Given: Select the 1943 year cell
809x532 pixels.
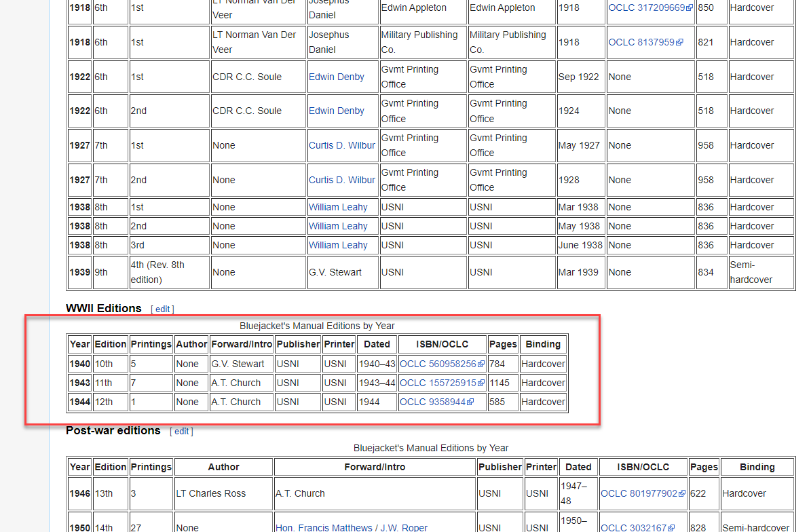Looking at the screenshot, I should point(80,383).
